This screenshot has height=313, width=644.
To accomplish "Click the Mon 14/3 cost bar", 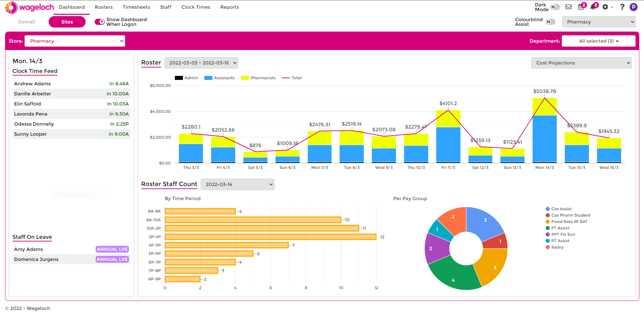I will [545, 130].
